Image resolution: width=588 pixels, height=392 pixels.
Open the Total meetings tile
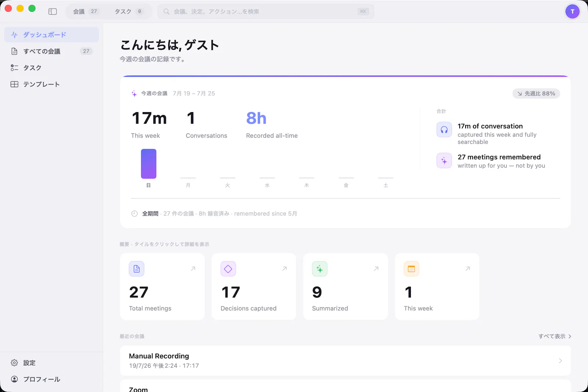[162, 286]
